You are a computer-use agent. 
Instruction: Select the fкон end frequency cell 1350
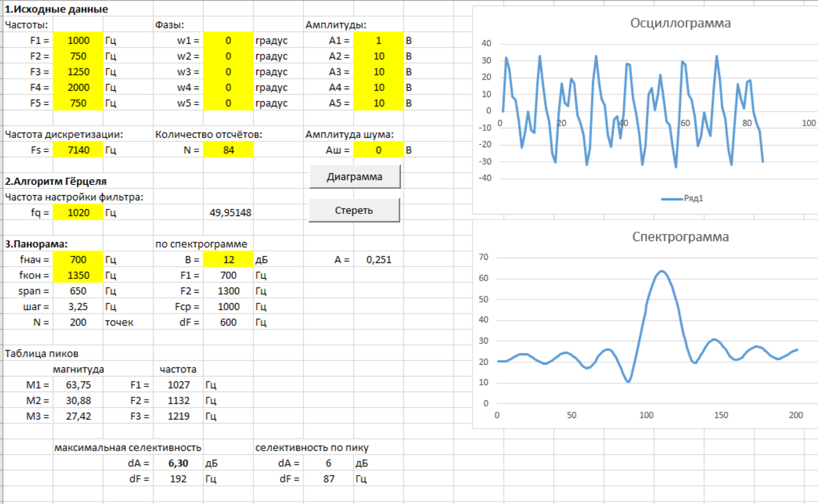(78, 275)
